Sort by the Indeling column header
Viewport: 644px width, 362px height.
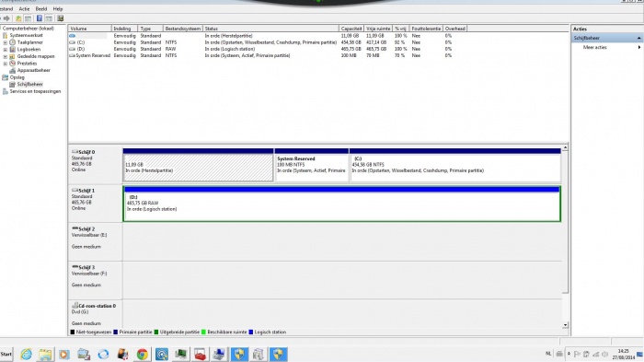pos(124,29)
